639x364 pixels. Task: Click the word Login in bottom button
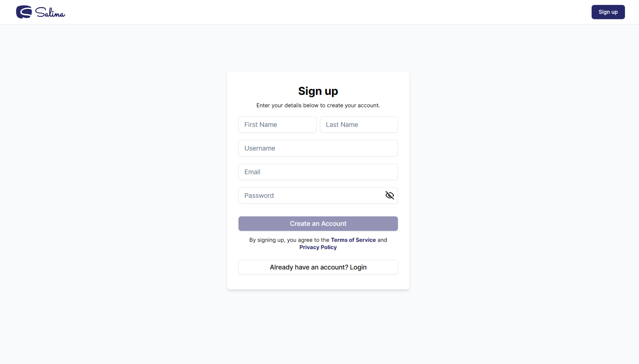point(358,267)
